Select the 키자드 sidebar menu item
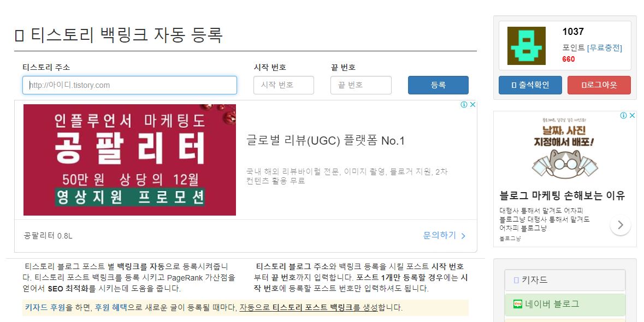Screen dimensions: 644x322 (565, 280)
